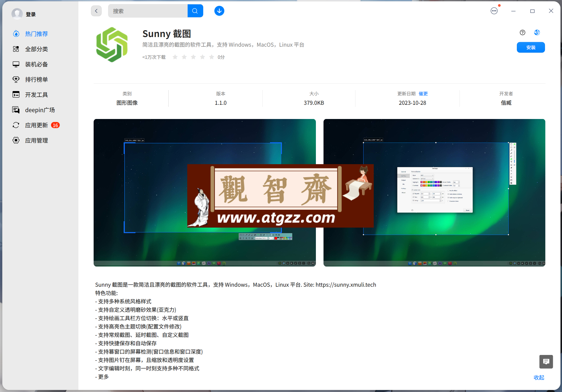The height and width of the screenshot is (392, 562).
Task: Click the help question mark icon
Action: click(522, 32)
